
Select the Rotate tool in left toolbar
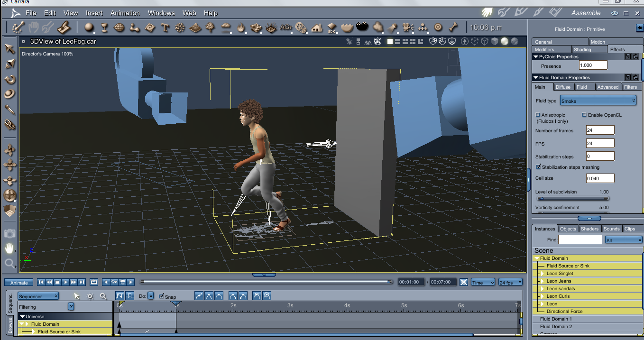(9, 79)
